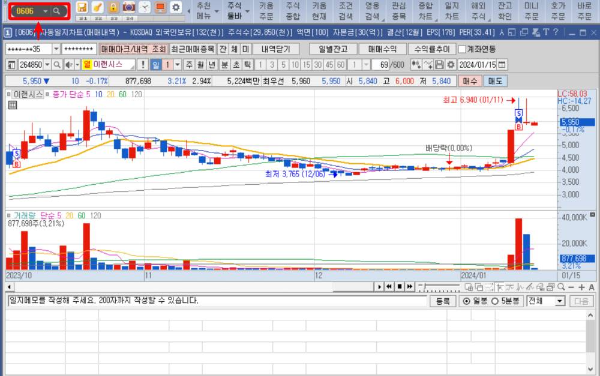Click the magnifier search icon beside code 264850
The image size is (600, 376).
(x=57, y=65)
